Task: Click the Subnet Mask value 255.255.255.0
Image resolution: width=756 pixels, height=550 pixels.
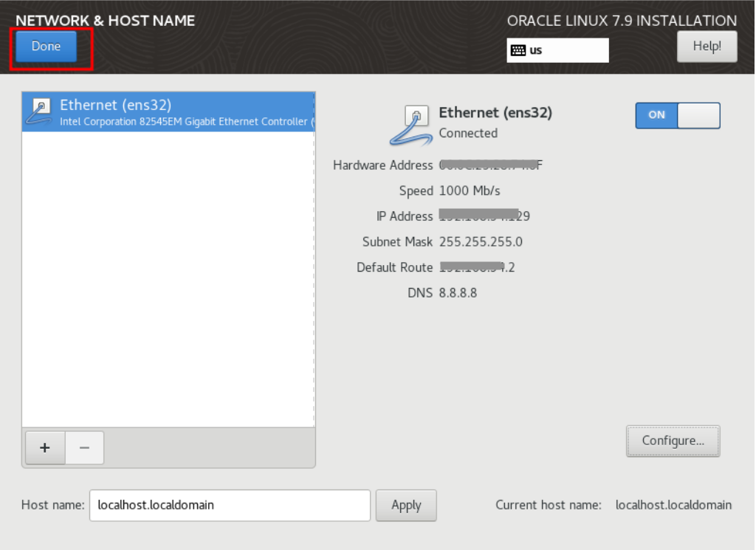Action: (481, 241)
